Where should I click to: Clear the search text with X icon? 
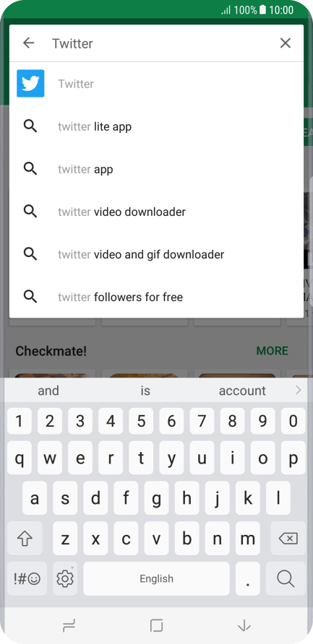click(x=286, y=43)
